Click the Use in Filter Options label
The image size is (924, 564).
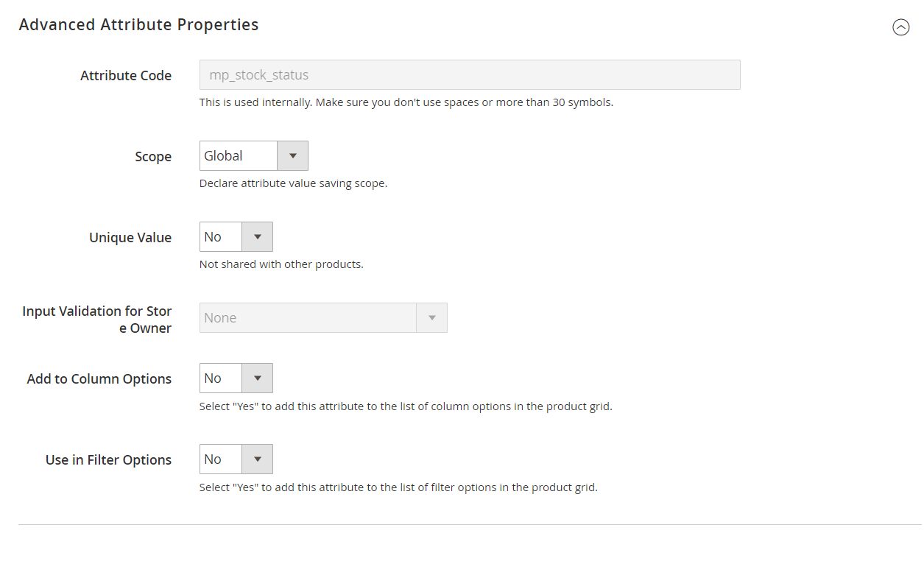point(108,460)
